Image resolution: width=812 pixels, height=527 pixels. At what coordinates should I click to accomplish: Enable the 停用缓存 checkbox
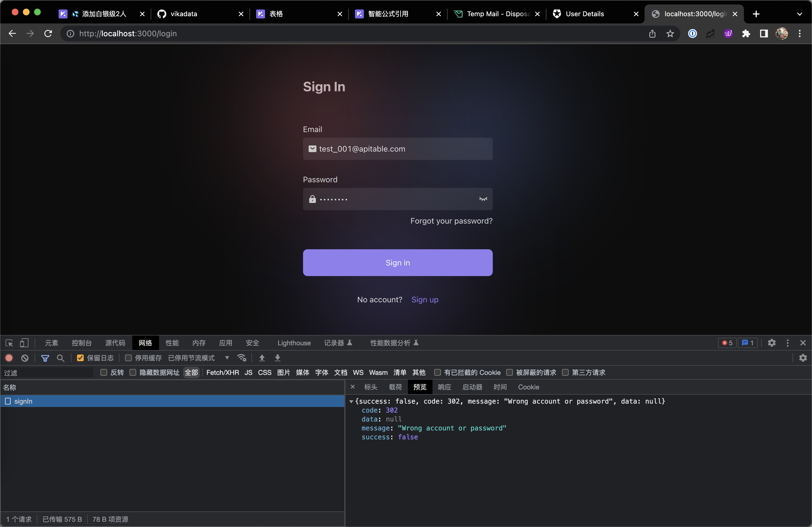coord(128,358)
